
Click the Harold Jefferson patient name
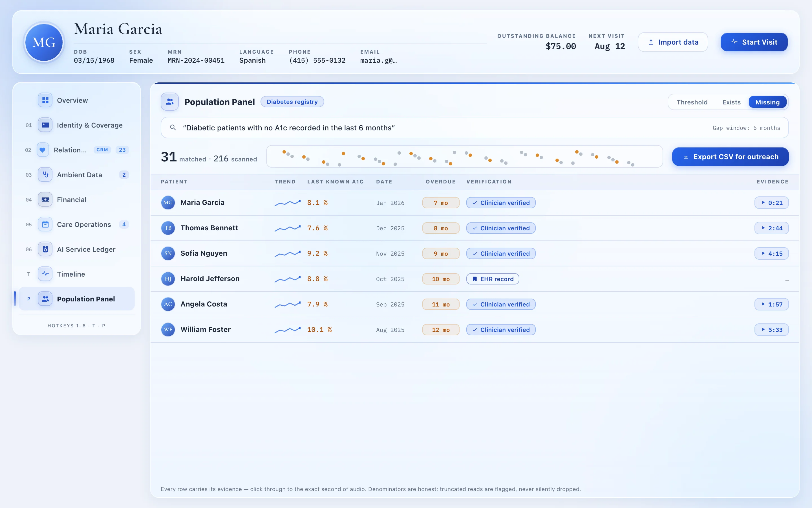pyautogui.click(x=210, y=279)
